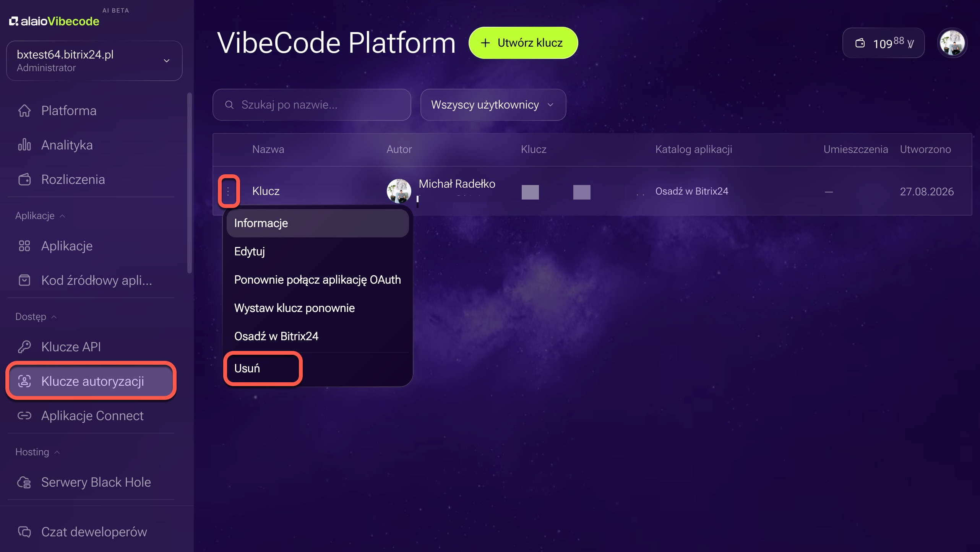
Task: Follow the Osadź w Bitrix24 table link
Action: click(692, 191)
